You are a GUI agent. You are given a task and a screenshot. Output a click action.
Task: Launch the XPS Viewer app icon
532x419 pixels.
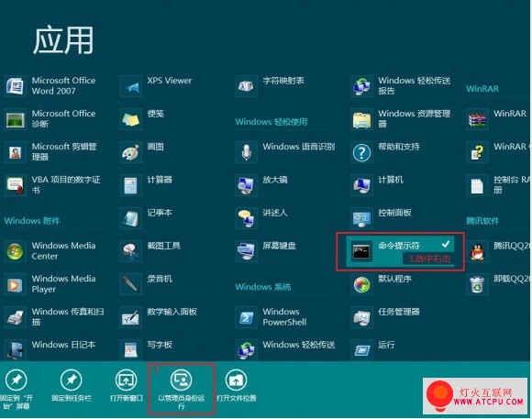130,86
